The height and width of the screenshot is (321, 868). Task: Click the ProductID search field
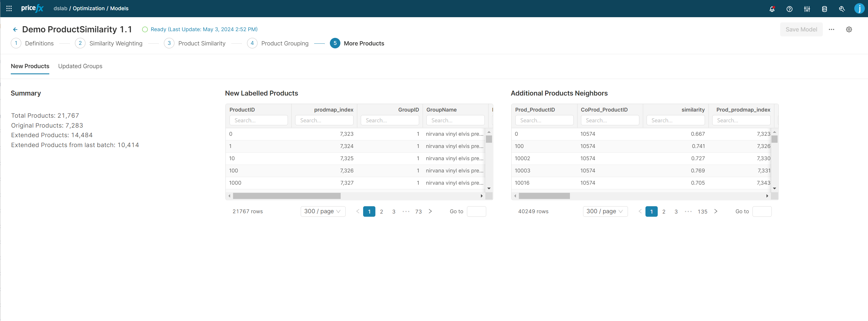[x=258, y=121]
